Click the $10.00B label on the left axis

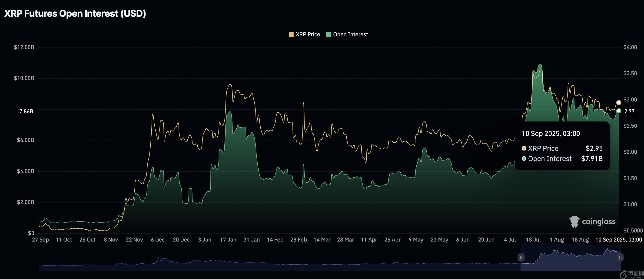pos(24,78)
